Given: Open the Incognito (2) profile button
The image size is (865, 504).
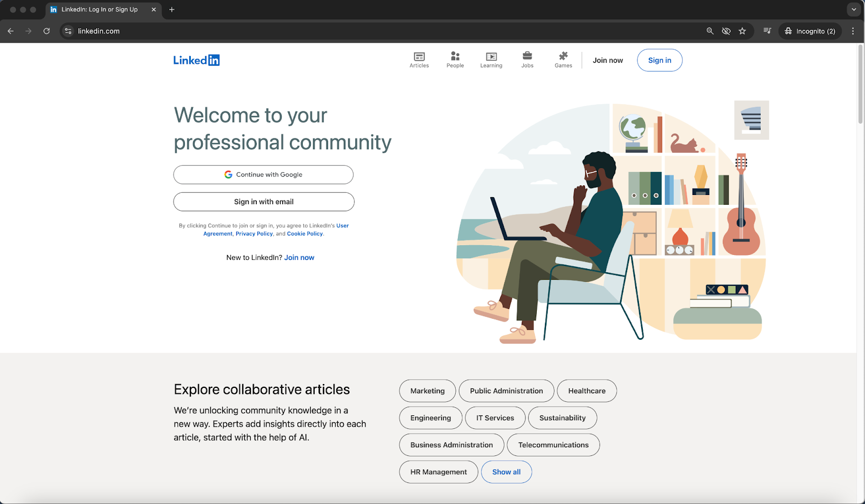Looking at the screenshot, I should pos(810,31).
